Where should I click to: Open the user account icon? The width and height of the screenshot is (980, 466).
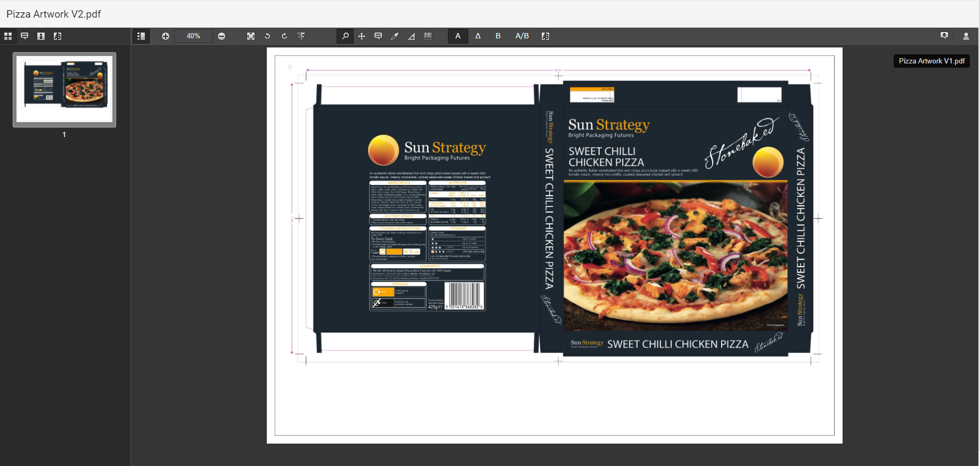[x=966, y=36]
